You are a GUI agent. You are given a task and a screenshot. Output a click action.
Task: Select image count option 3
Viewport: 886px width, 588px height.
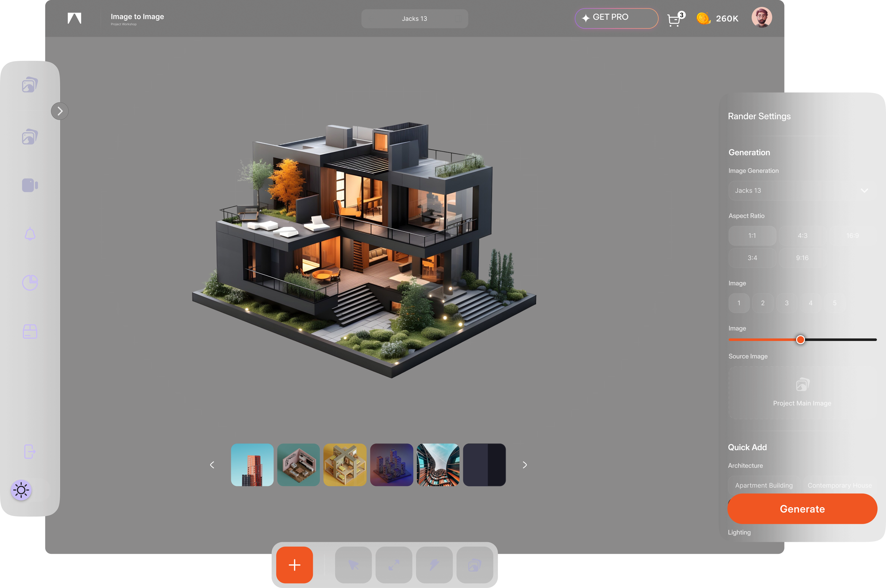click(x=787, y=303)
